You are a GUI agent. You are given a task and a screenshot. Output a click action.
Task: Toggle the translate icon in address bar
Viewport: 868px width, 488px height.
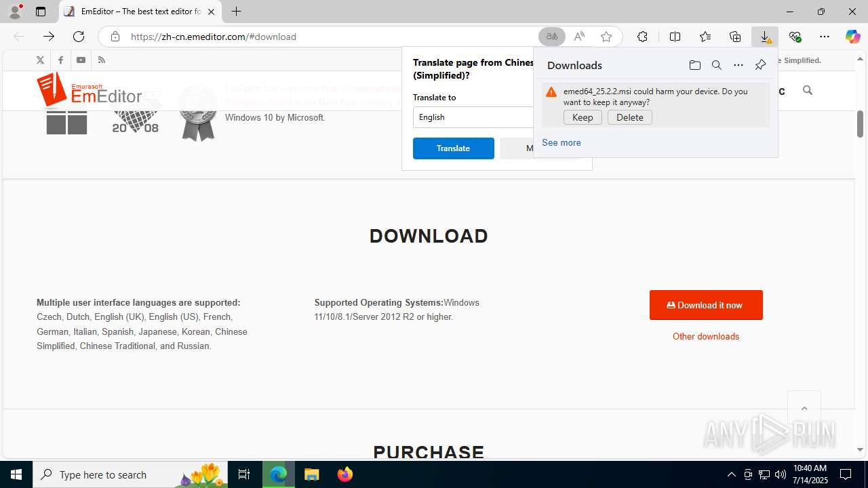point(552,37)
